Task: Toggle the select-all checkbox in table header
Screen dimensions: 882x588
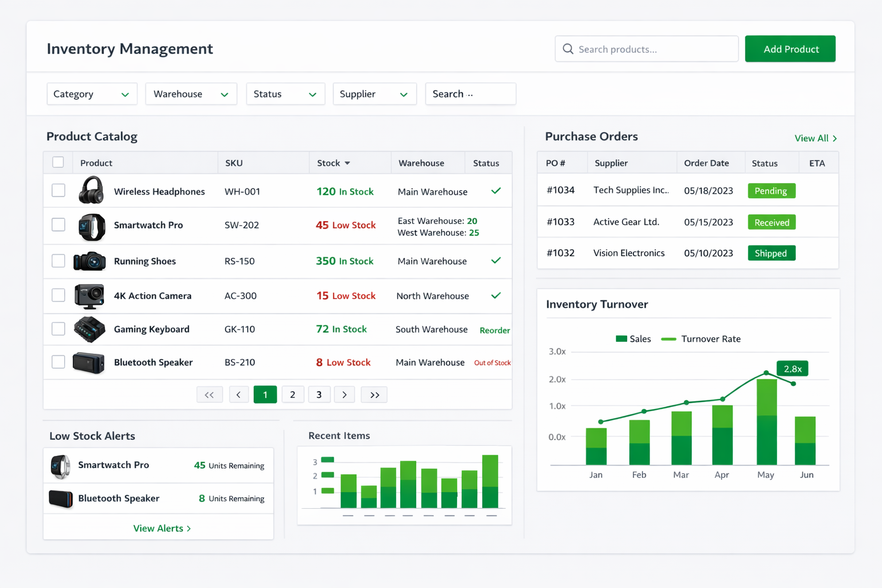Action: 58,163
